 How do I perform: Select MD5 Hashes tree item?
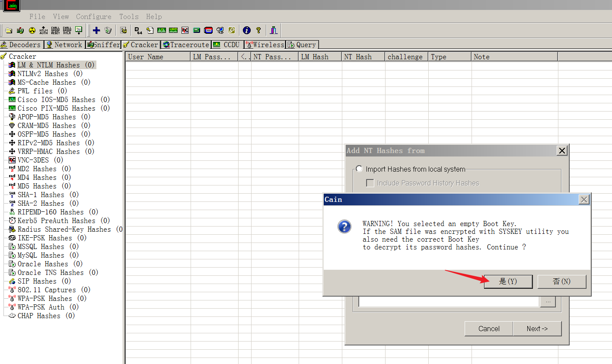coord(44,186)
